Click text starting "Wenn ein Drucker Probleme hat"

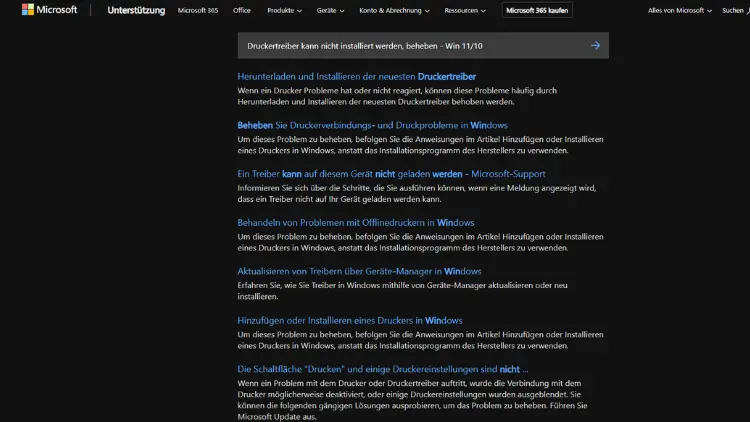tap(397, 96)
